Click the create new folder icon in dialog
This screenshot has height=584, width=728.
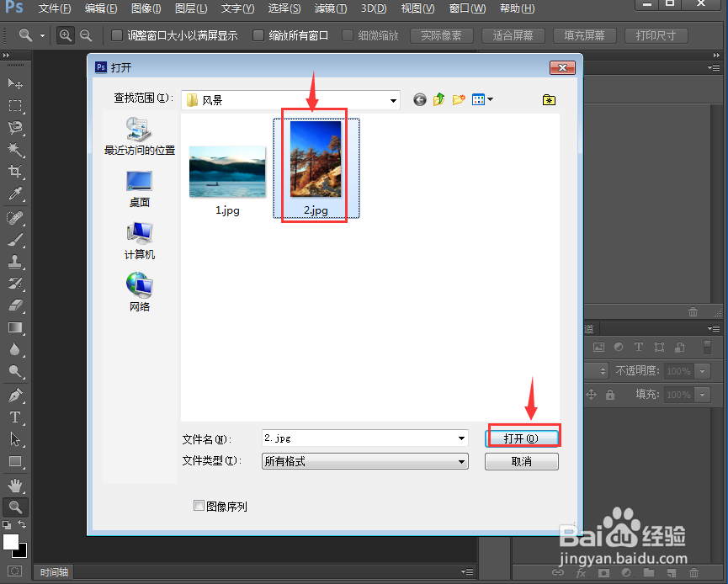tap(458, 99)
